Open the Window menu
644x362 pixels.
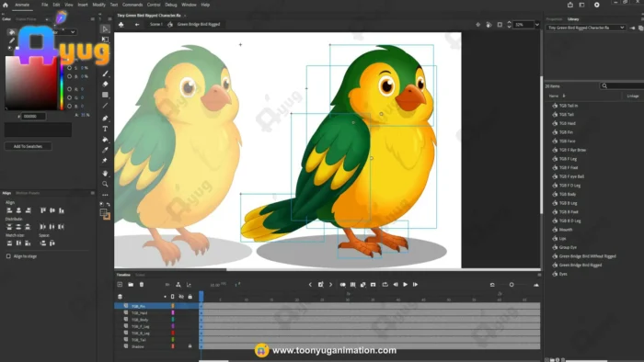[189, 5]
